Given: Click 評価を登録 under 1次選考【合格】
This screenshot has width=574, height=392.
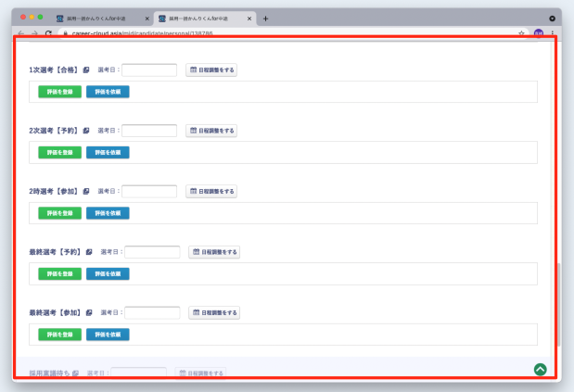Looking at the screenshot, I should pos(59,92).
